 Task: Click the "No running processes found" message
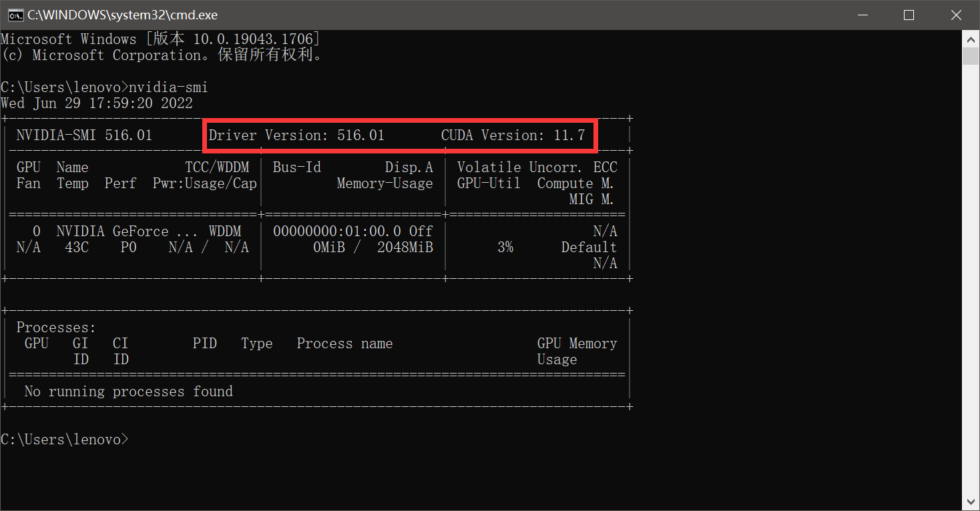[x=128, y=392]
